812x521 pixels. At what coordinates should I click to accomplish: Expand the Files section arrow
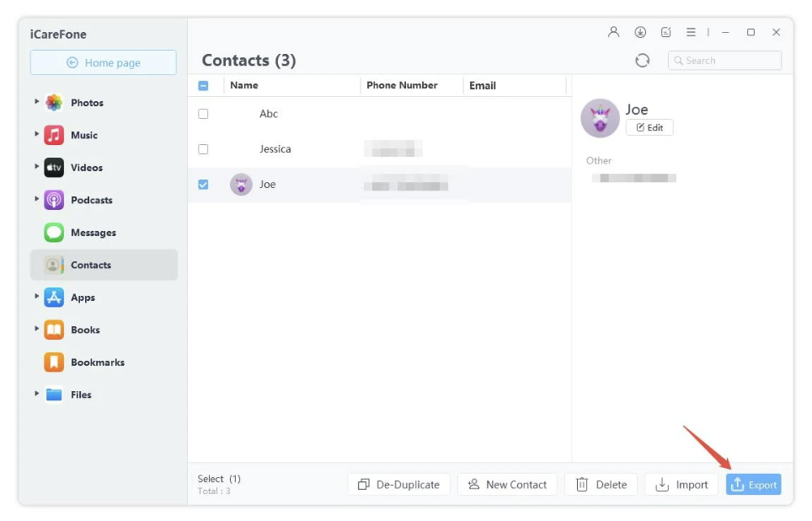pos(37,394)
